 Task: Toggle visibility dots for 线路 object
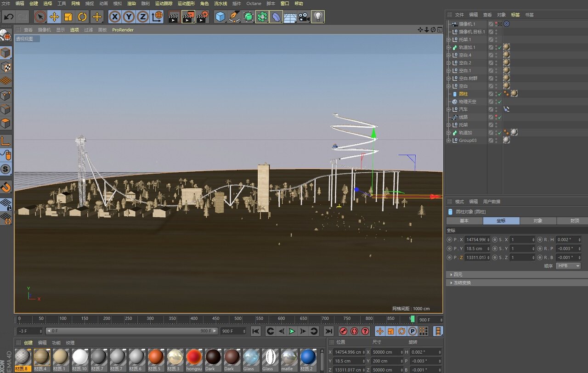[496, 117]
